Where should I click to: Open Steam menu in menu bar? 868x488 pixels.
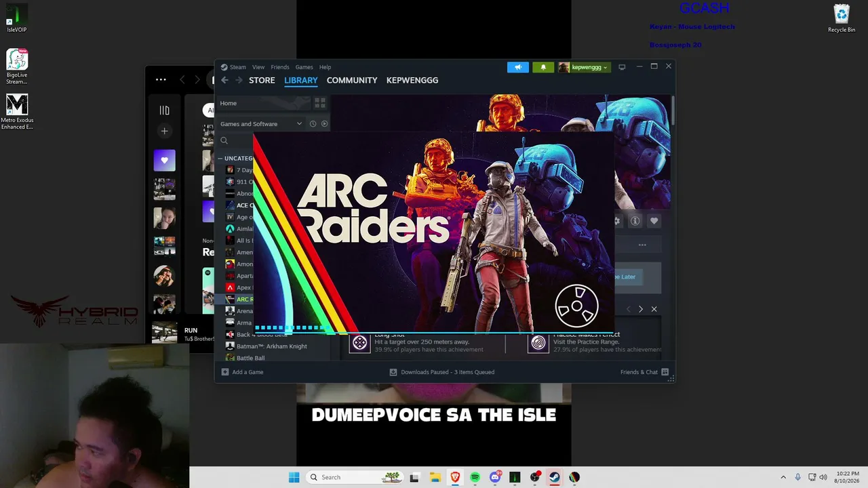(x=237, y=67)
